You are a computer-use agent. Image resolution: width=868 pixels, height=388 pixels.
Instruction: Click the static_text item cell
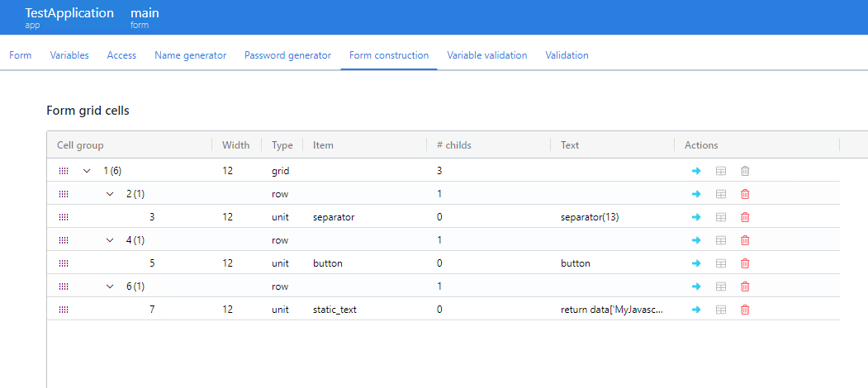tap(335, 310)
